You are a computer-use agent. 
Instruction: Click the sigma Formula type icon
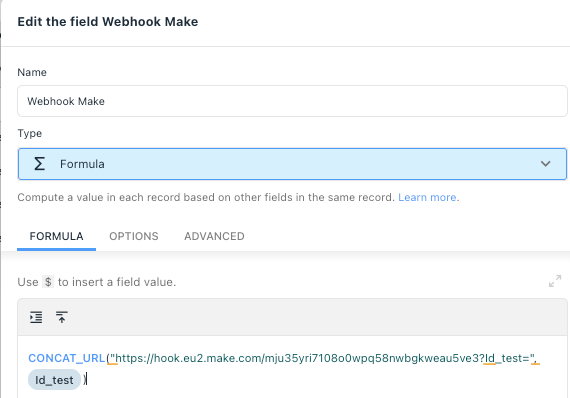[x=39, y=164]
